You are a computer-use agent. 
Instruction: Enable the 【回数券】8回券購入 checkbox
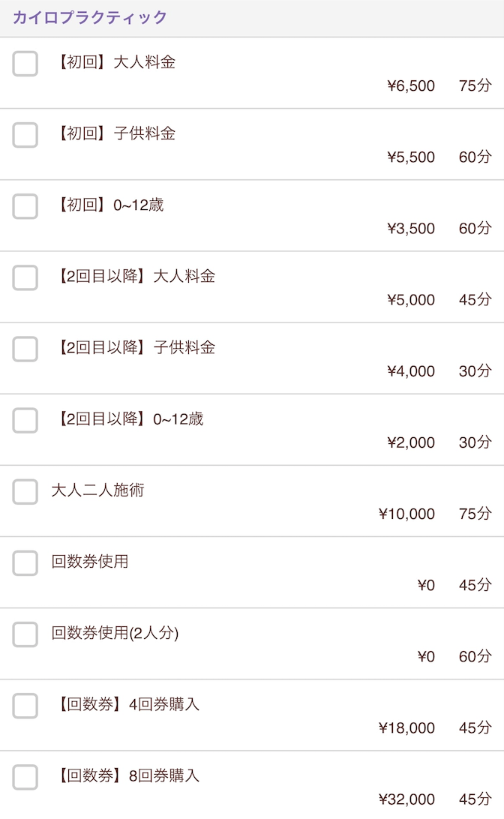[25, 777]
